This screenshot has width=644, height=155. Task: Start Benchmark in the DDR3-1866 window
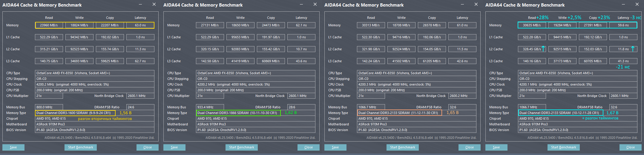242,147
